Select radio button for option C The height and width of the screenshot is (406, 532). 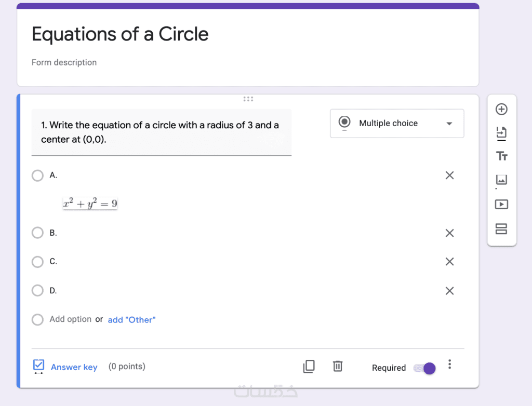[37, 262]
